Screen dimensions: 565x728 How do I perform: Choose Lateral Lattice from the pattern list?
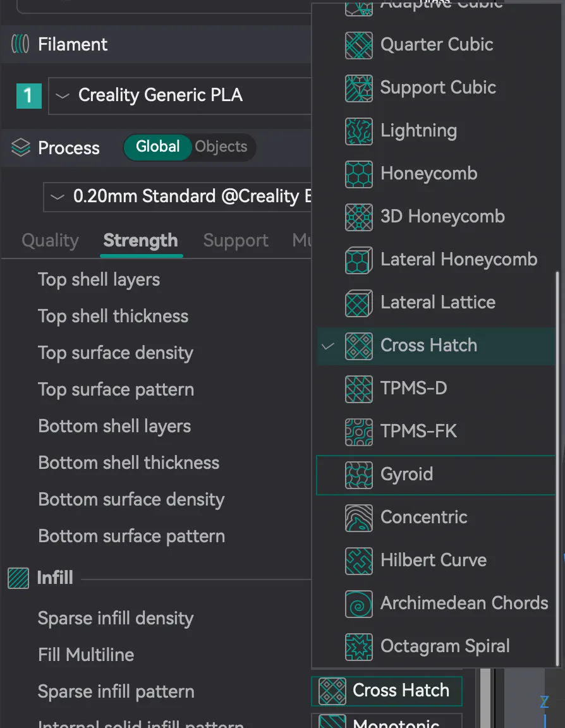(436, 303)
